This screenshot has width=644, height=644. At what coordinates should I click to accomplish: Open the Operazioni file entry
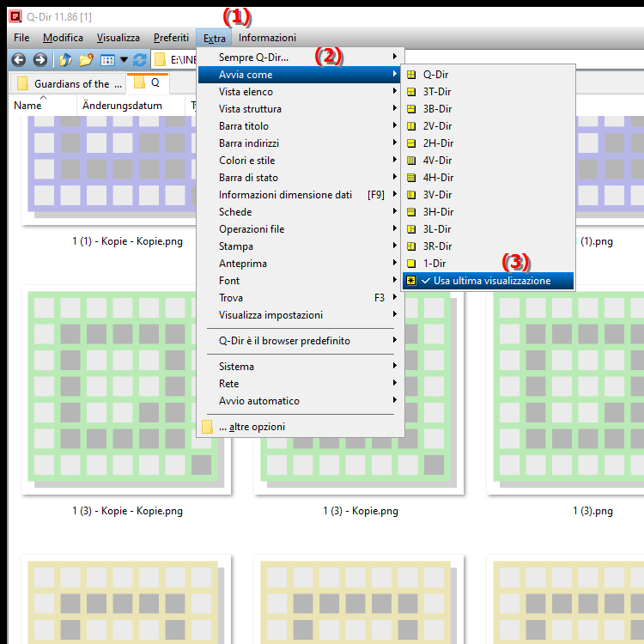[301, 229]
